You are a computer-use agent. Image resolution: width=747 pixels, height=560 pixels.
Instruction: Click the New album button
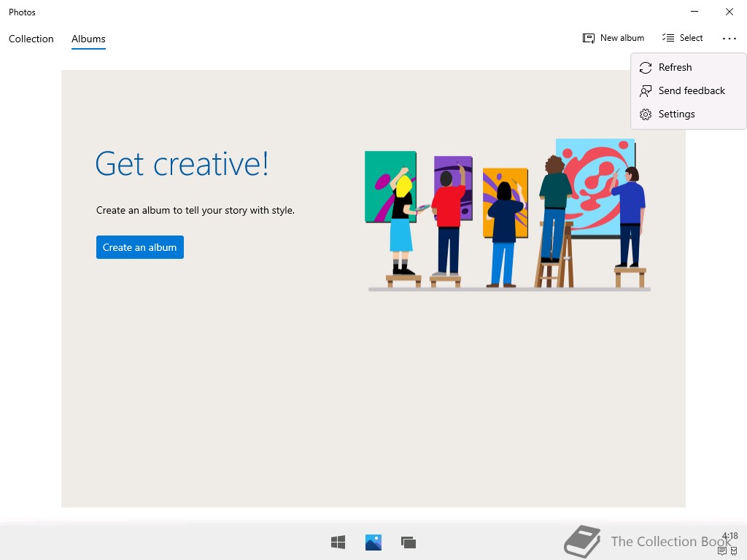(x=613, y=38)
